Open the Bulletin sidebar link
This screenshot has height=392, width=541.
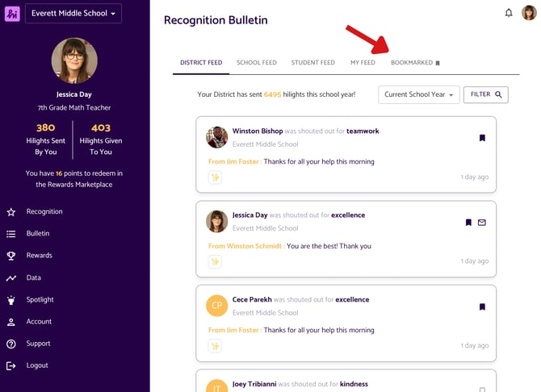(x=38, y=233)
